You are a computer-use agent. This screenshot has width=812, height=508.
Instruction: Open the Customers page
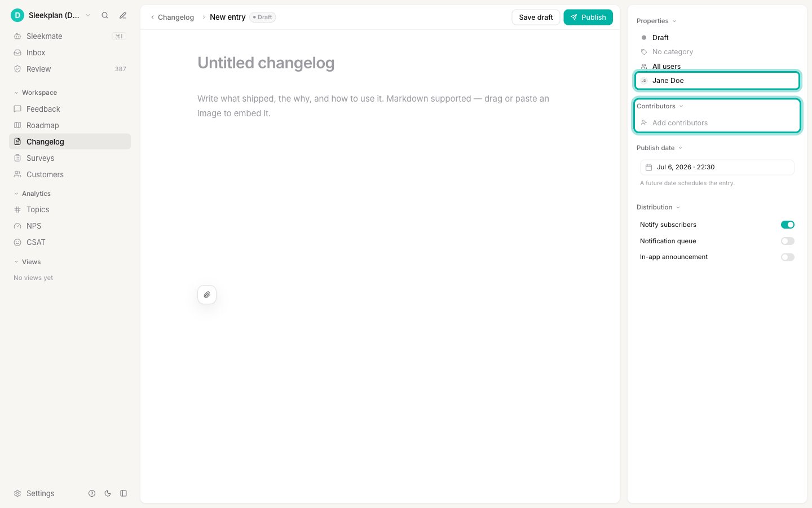[70, 174]
